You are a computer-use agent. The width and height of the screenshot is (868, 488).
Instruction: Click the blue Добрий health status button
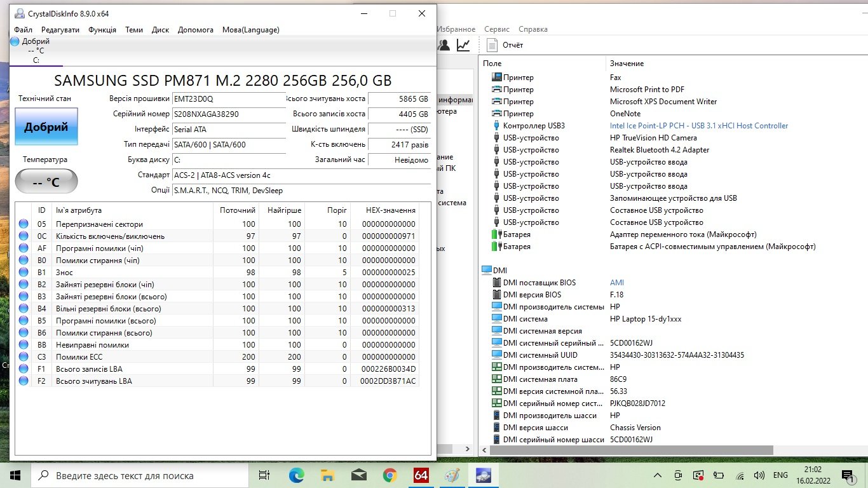point(46,126)
